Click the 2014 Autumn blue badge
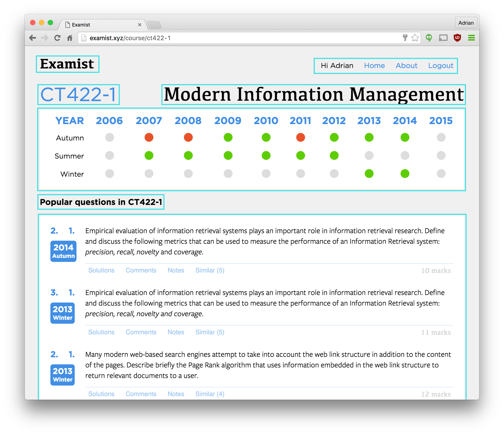 [63, 251]
